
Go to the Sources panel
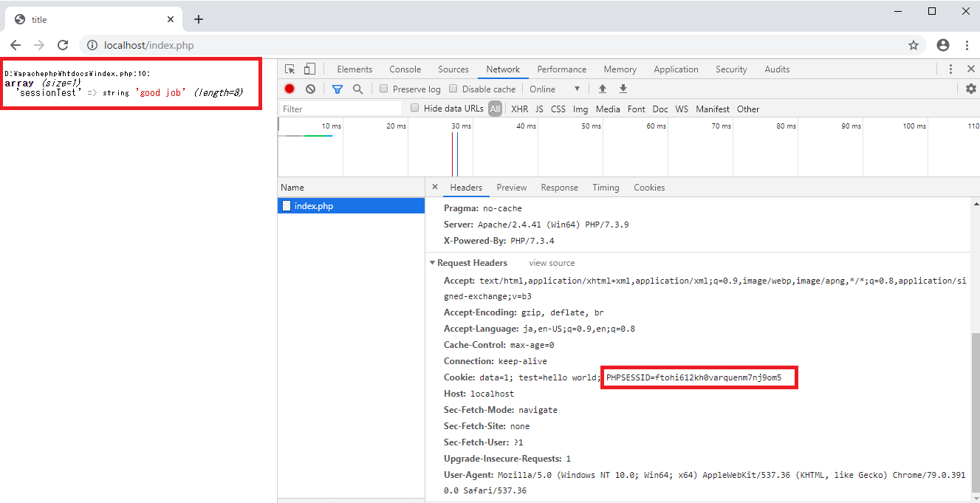coord(453,69)
